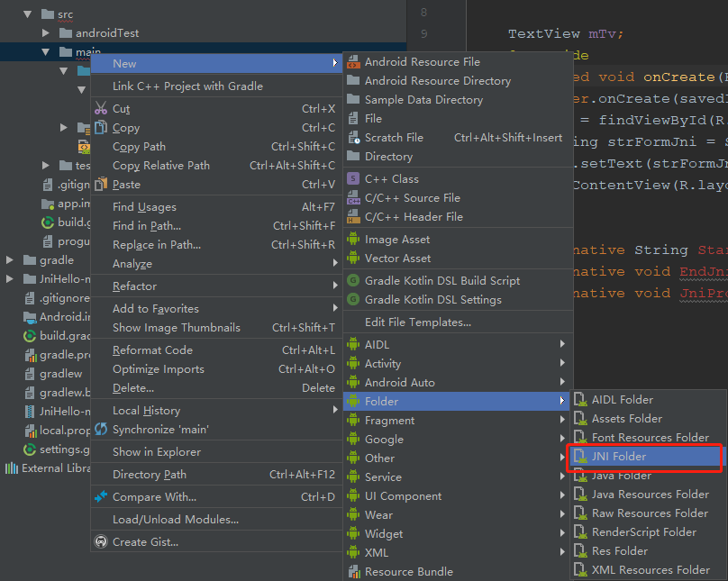Image resolution: width=728 pixels, height=581 pixels.
Task: Click the Synchronize 'main' refresh icon
Action: tap(101, 430)
